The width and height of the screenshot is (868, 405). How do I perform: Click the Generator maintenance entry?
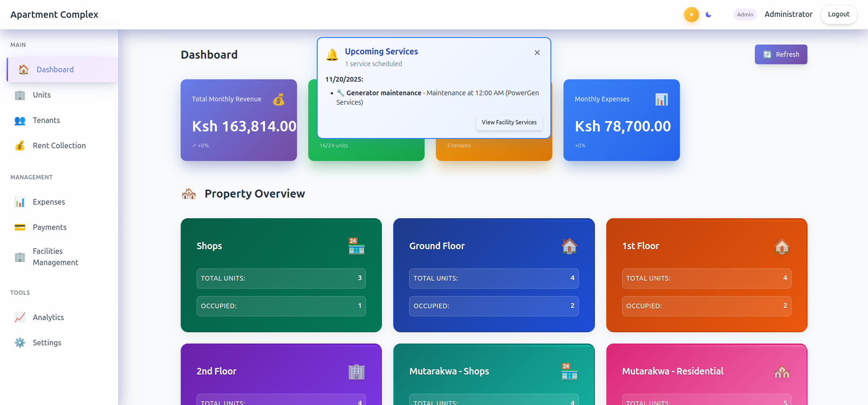click(437, 98)
